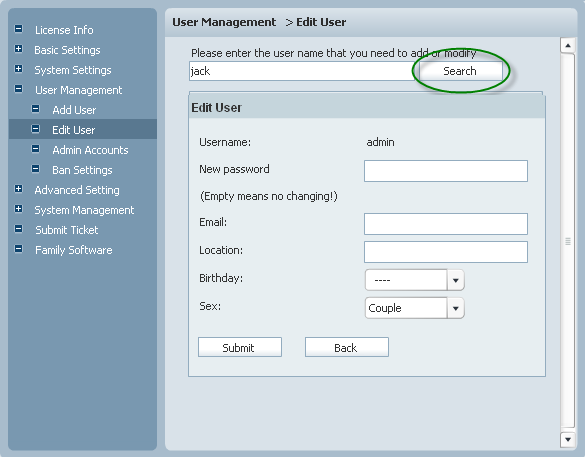Open the Add User menu item
The height and width of the screenshot is (457, 585).
pyautogui.click(x=74, y=110)
